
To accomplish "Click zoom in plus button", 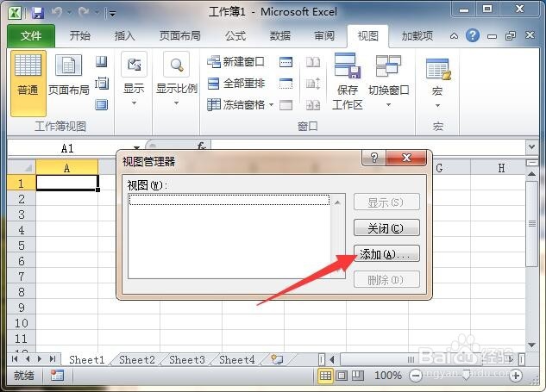I will click(x=516, y=376).
